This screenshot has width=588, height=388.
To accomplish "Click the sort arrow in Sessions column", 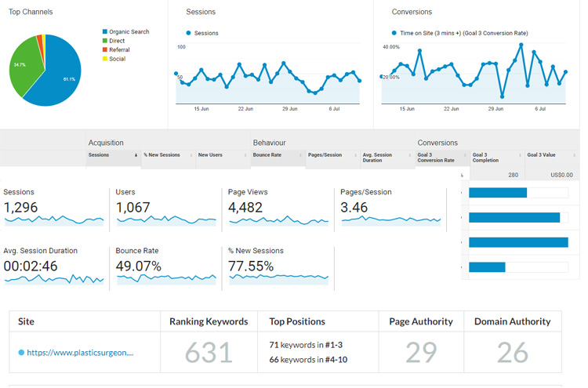I will pyautogui.click(x=136, y=155).
